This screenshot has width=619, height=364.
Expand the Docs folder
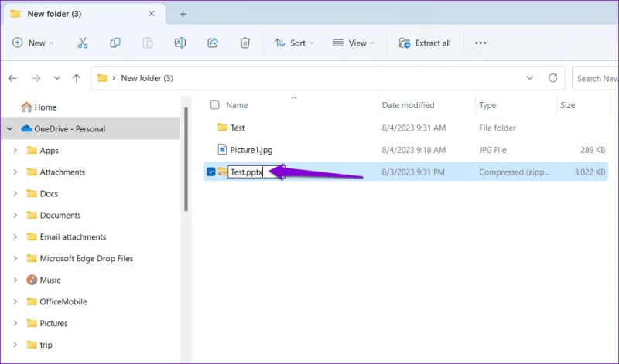pyautogui.click(x=15, y=193)
